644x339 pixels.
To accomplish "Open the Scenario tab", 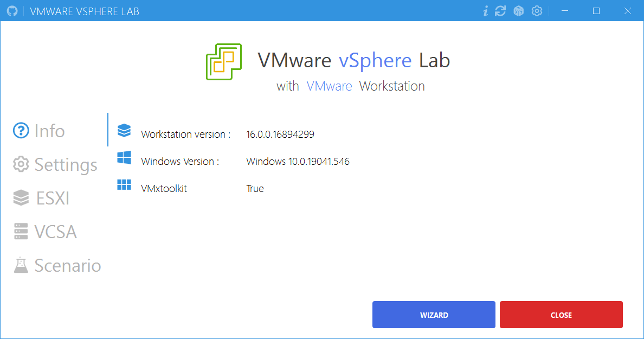I will 57,265.
